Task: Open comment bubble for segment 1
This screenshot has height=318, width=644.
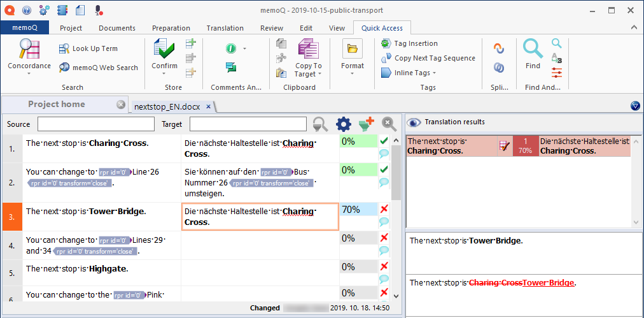Action: [384, 154]
